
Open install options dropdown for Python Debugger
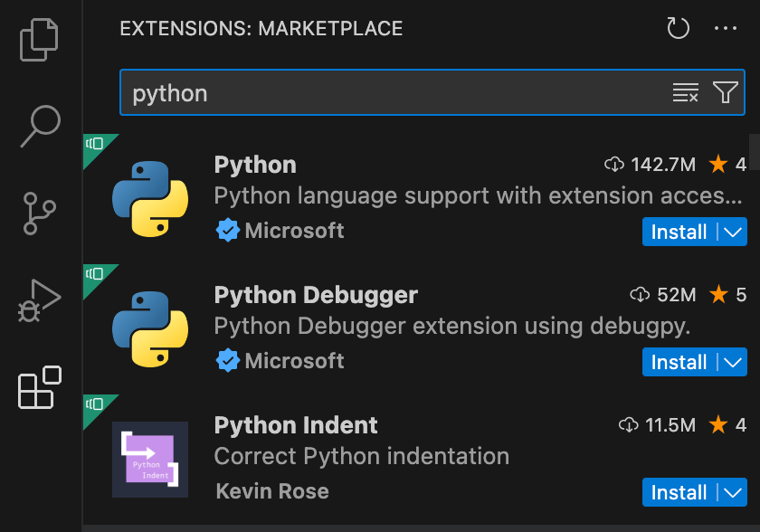(x=732, y=362)
